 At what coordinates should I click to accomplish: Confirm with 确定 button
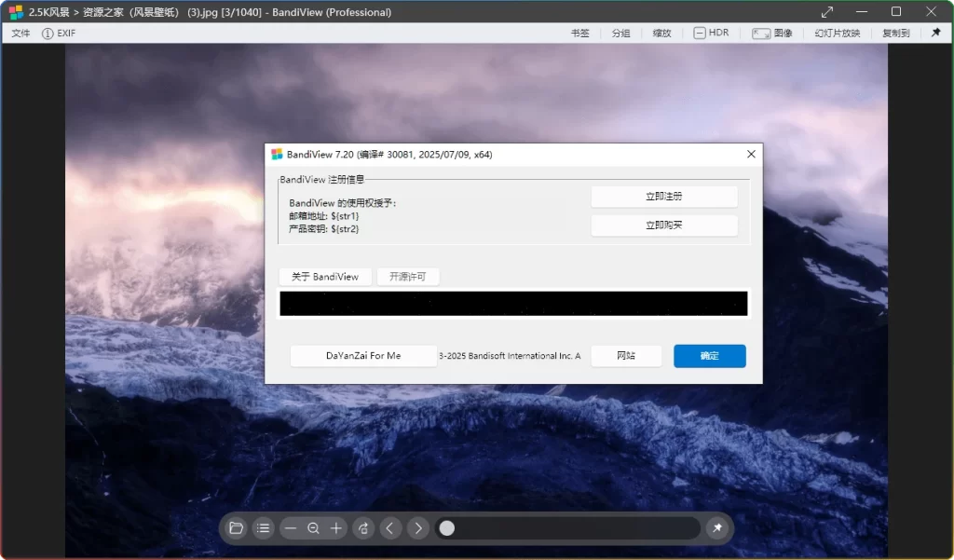(x=709, y=356)
